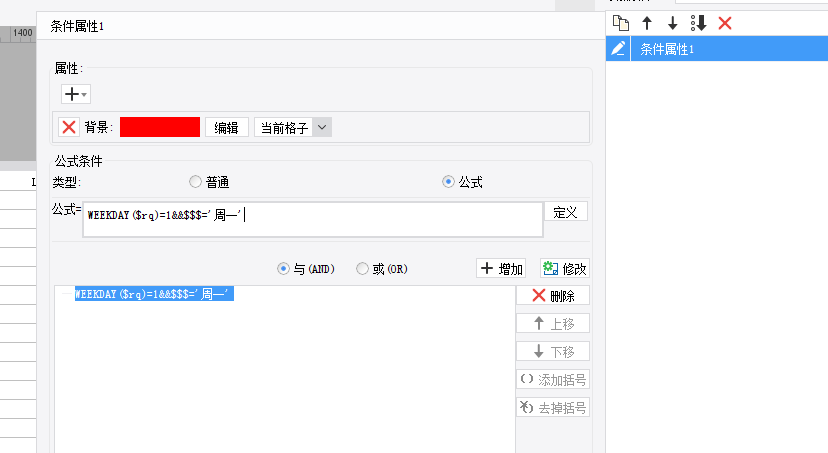Open the 当前格子 scope combo box
Screen dimensions: 828x453
pyautogui.click(x=293, y=127)
